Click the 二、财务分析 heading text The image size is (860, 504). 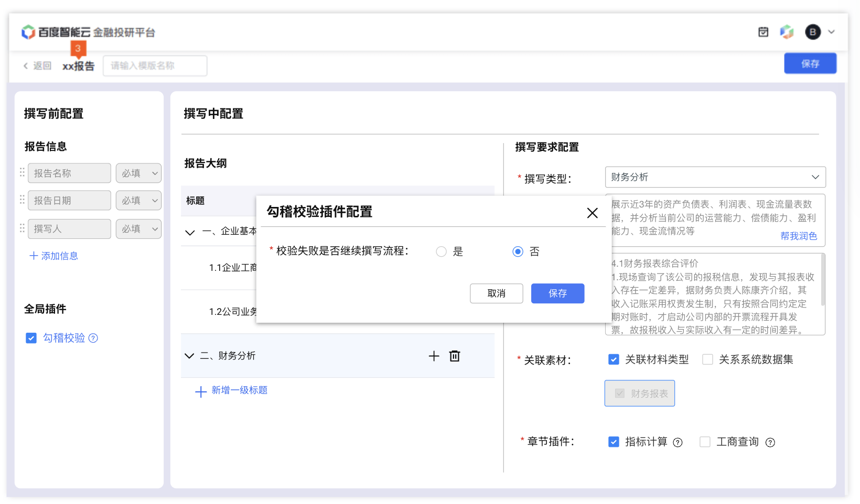228,356
